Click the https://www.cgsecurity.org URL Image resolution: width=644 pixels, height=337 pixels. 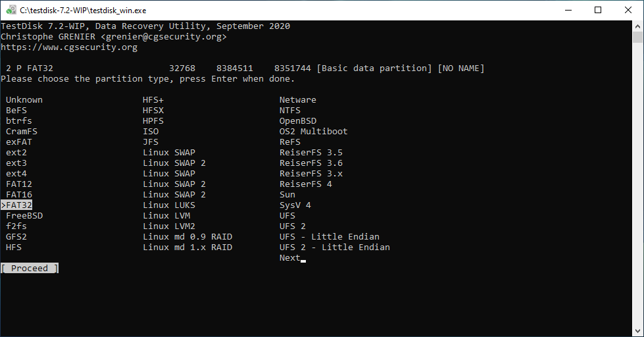point(69,47)
